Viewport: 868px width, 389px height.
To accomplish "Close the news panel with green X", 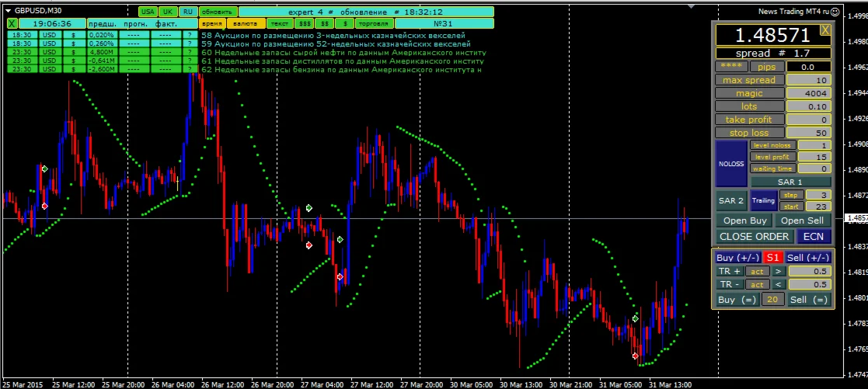I will click(x=12, y=24).
